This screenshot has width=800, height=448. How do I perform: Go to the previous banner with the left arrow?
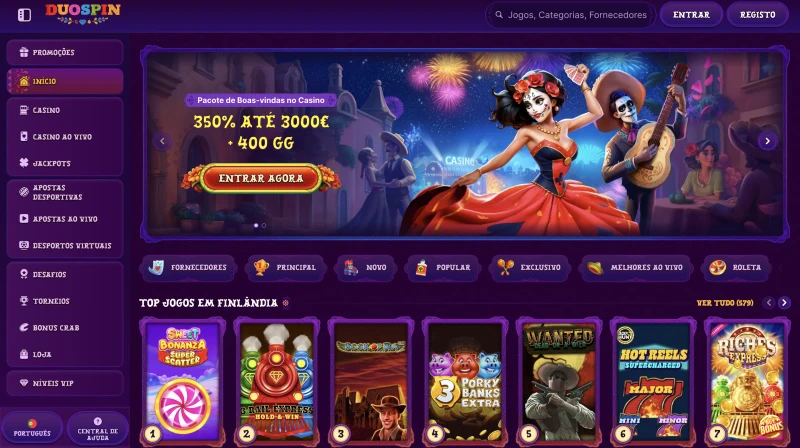(x=162, y=141)
